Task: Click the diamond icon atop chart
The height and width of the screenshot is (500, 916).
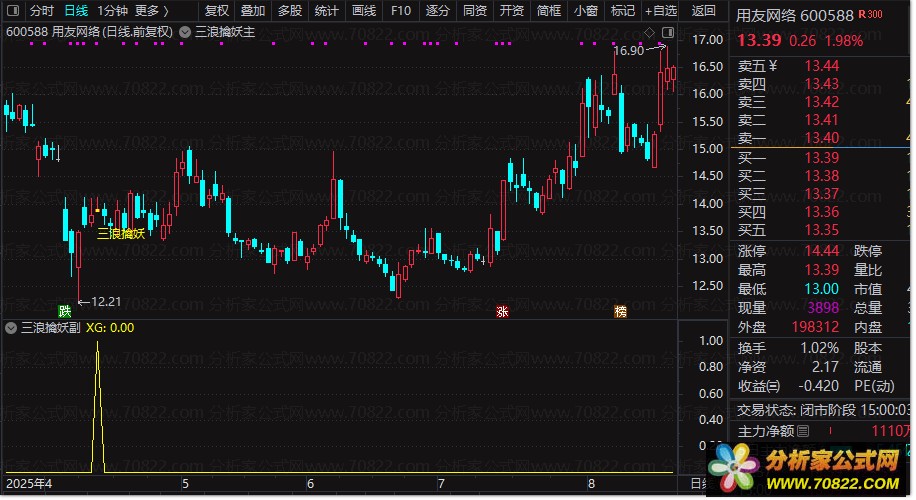Action: pyautogui.click(x=649, y=32)
